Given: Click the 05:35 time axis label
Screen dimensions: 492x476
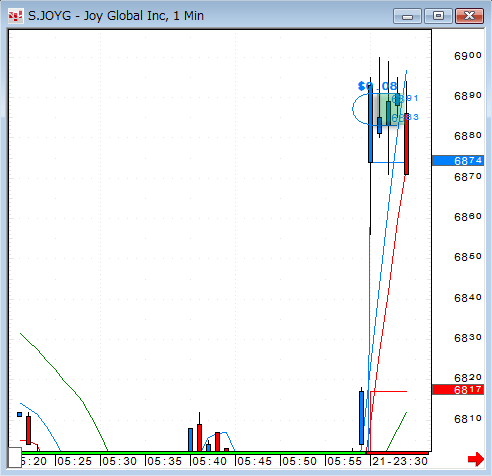Looking at the screenshot, I should point(164,461).
